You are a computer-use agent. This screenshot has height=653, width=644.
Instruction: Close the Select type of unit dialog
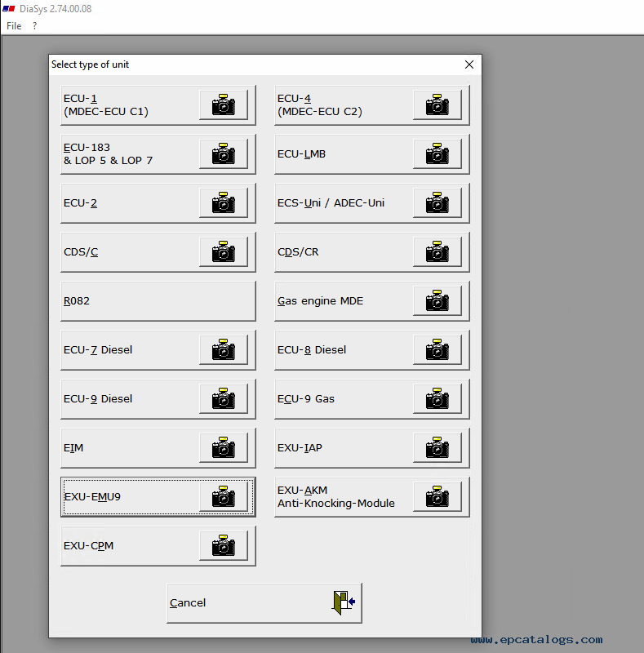[469, 64]
